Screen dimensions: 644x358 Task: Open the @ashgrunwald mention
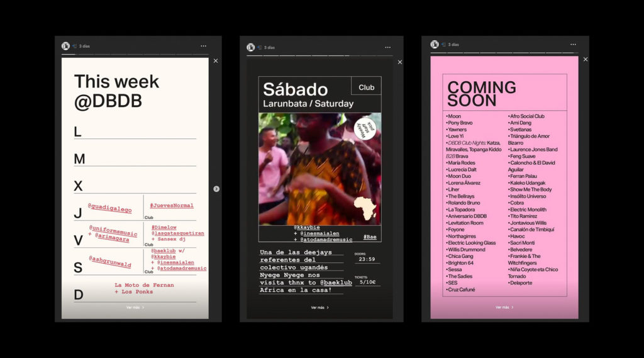pos(110,261)
